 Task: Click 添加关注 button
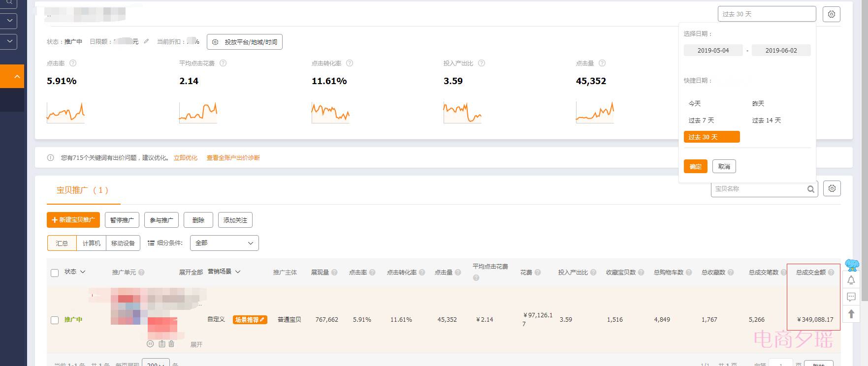click(x=235, y=220)
